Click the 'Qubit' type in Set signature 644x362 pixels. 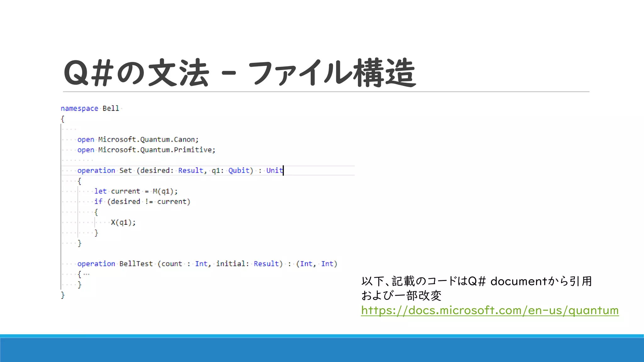click(x=239, y=171)
